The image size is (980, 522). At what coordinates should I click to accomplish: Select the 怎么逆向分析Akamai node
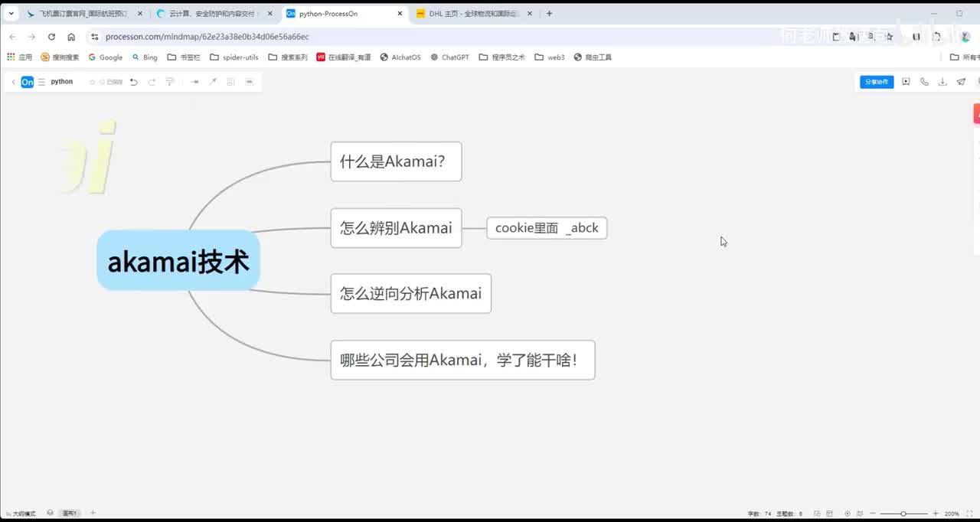(x=410, y=293)
